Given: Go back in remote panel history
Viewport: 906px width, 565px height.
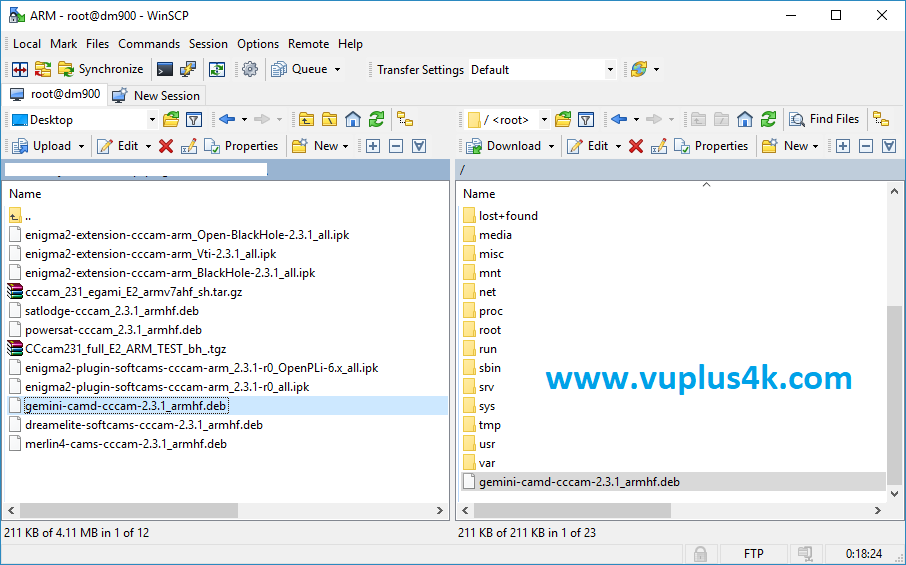Looking at the screenshot, I should pyautogui.click(x=619, y=120).
